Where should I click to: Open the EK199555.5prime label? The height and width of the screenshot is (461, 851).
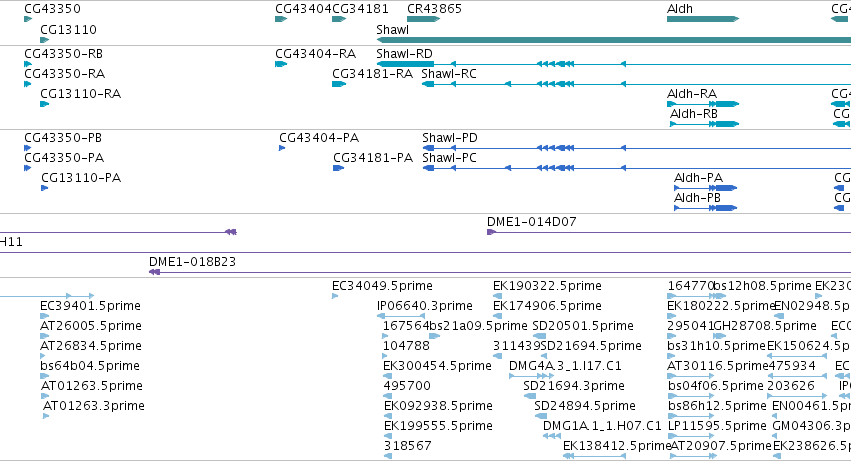[438, 427]
